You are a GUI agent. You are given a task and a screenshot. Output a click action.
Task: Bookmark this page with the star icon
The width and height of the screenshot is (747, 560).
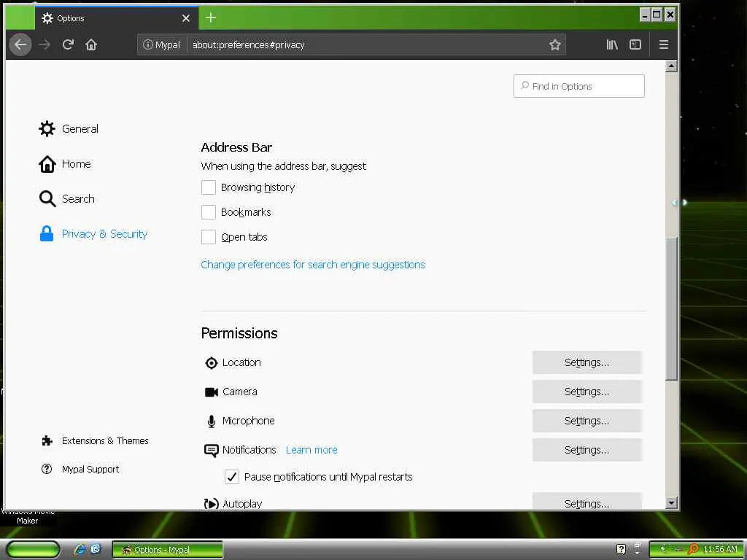click(x=554, y=44)
